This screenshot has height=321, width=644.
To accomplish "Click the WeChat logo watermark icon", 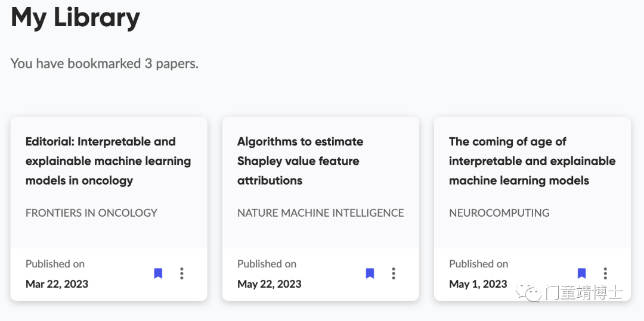I will [x=528, y=292].
